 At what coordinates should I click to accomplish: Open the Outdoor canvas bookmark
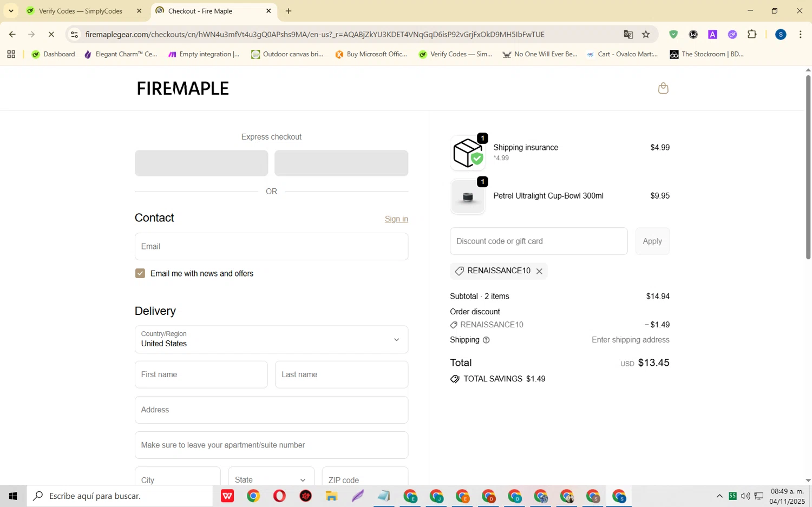[287, 54]
